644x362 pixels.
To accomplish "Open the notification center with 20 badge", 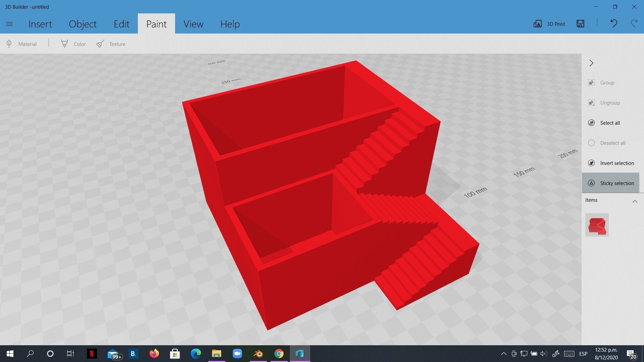I will [631, 354].
